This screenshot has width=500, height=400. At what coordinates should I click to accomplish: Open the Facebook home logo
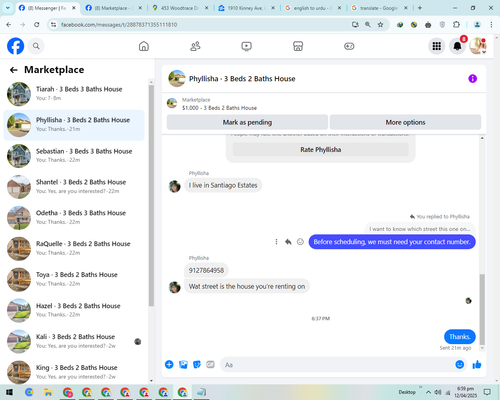16,46
